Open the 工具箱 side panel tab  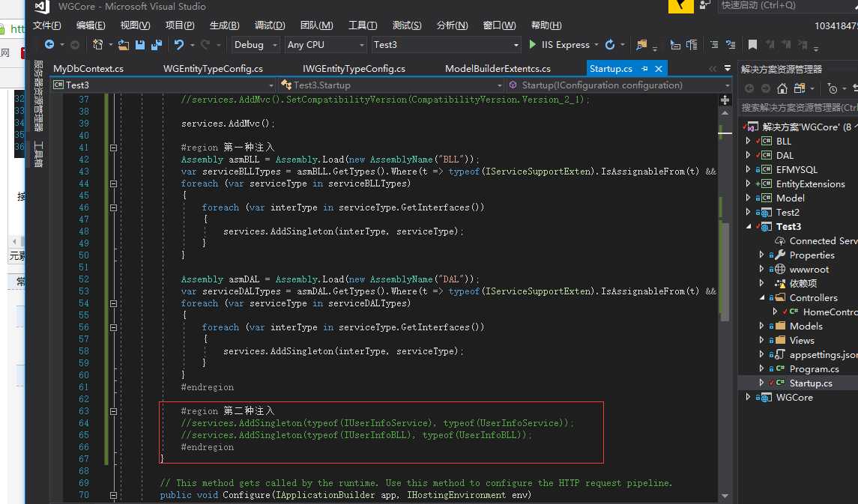pyautogui.click(x=38, y=154)
